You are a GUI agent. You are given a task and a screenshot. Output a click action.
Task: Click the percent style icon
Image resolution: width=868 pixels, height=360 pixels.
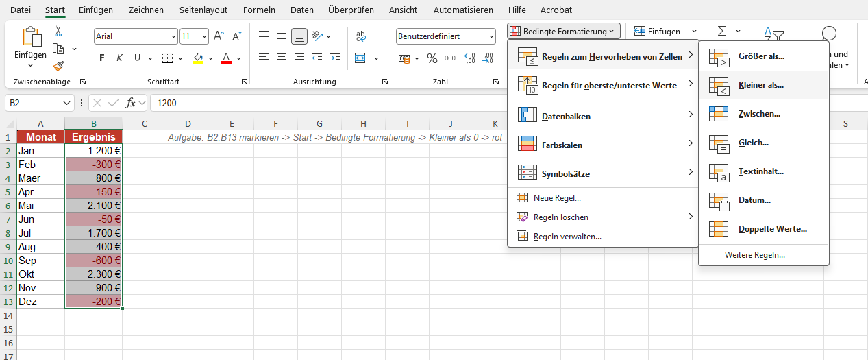[432, 58]
